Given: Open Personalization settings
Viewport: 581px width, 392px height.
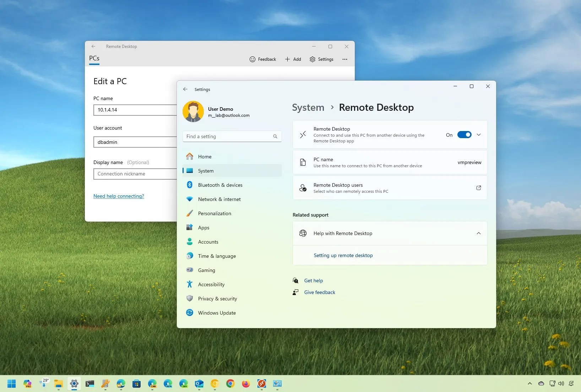Looking at the screenshot, I should tap(215, 213).
